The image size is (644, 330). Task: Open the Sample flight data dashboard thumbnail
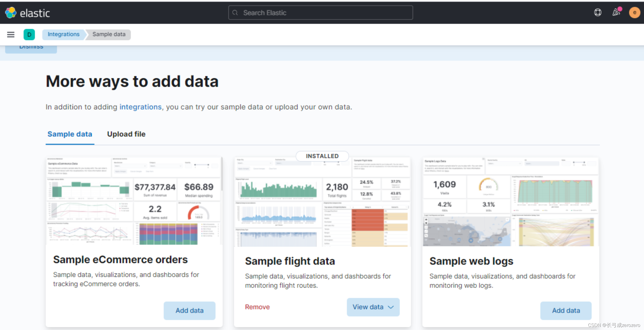322,202
